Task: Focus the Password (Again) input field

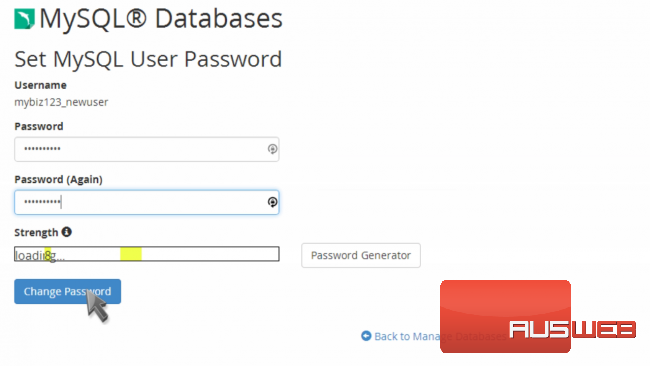Action: tap(147, 202)
